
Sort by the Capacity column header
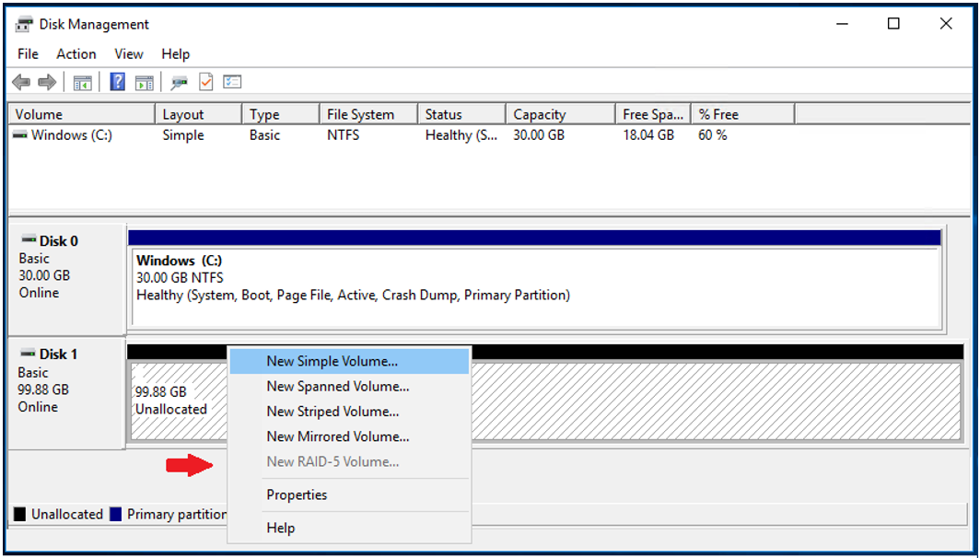[540, 115]
